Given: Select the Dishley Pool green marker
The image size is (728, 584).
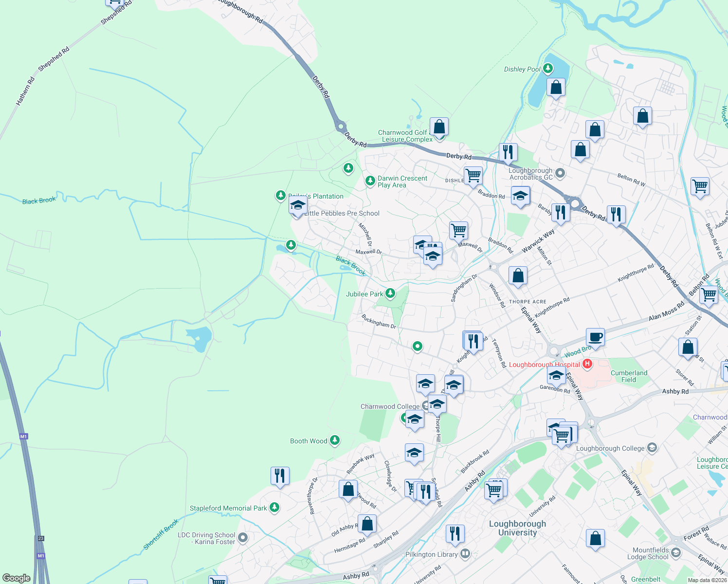Looking at the screenshot, I should (548, 69).
